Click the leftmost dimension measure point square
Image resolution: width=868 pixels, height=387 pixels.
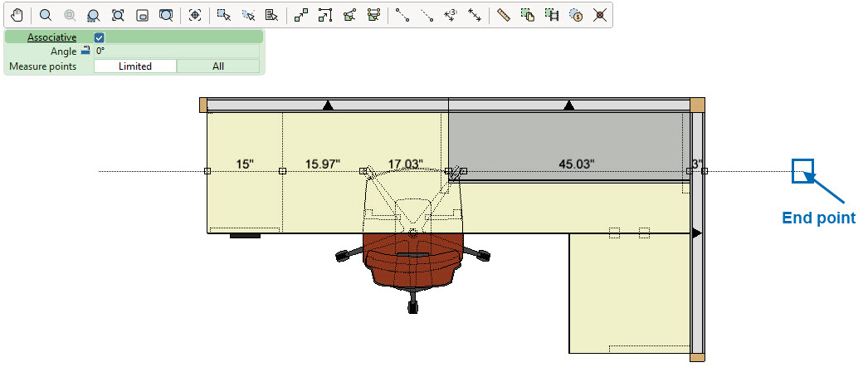tap(207, 171)
